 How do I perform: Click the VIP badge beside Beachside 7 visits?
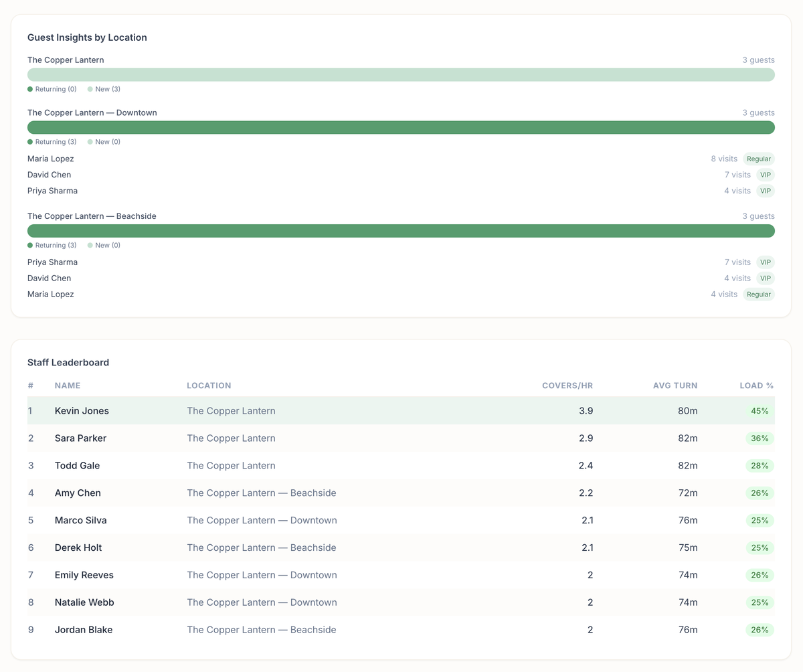(766, 262)
